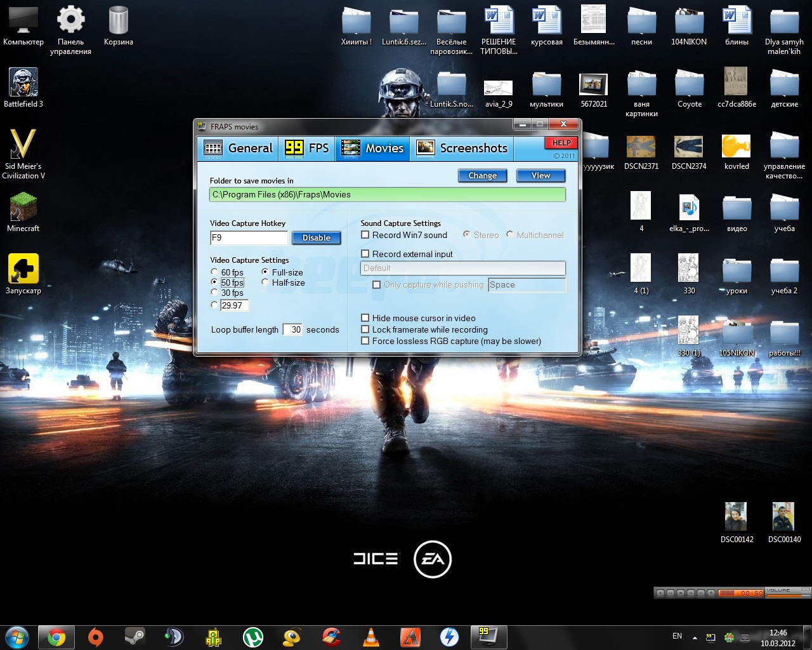Click the Change folder button
This screenshot has width=812, height=650.
[x=483, y=176]
